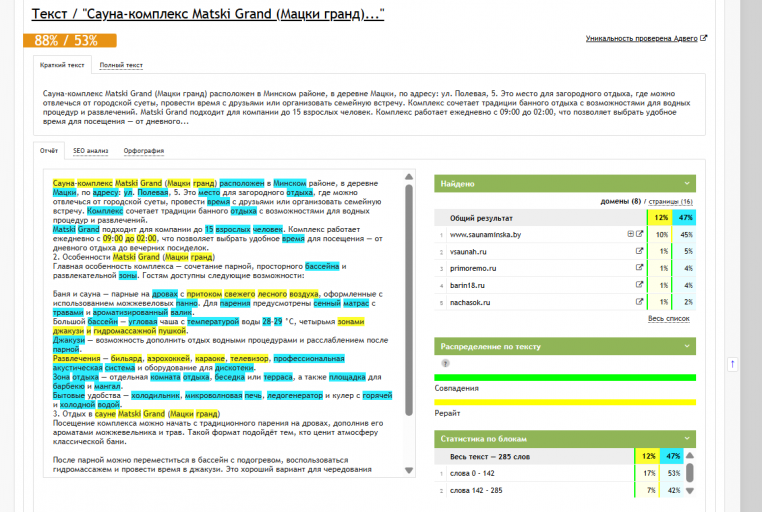Select 'слова 0 - 142' block row
This screenshot has width=762, height=512.
point(559,473)
